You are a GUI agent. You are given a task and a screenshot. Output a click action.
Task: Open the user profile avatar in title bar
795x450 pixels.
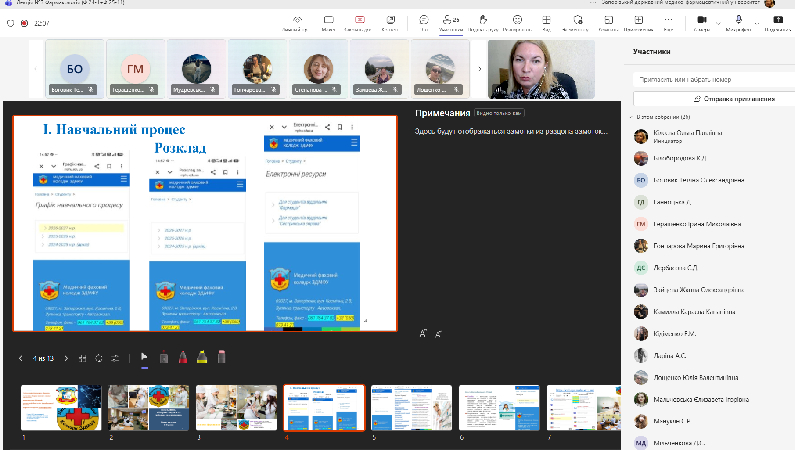coord(770,4)
